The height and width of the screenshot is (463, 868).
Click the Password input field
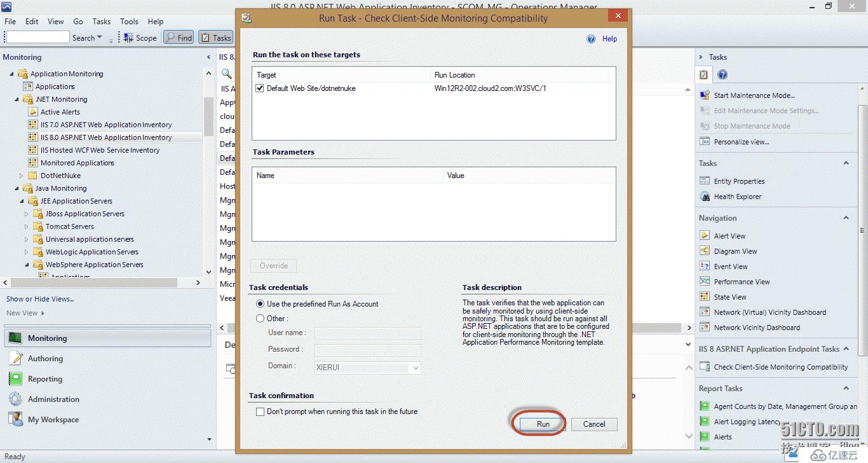[368, 350]
